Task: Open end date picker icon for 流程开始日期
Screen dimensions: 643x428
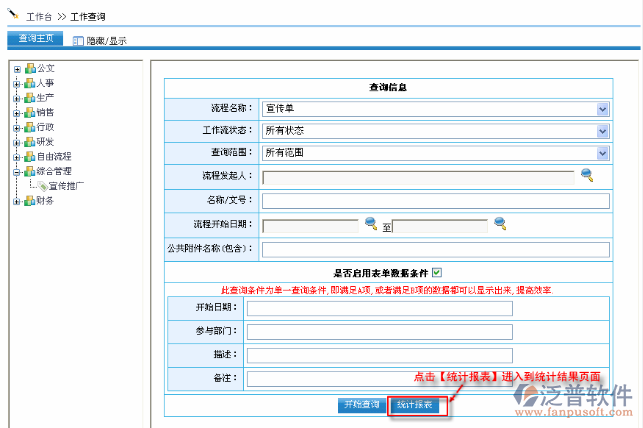Action: 500,223
